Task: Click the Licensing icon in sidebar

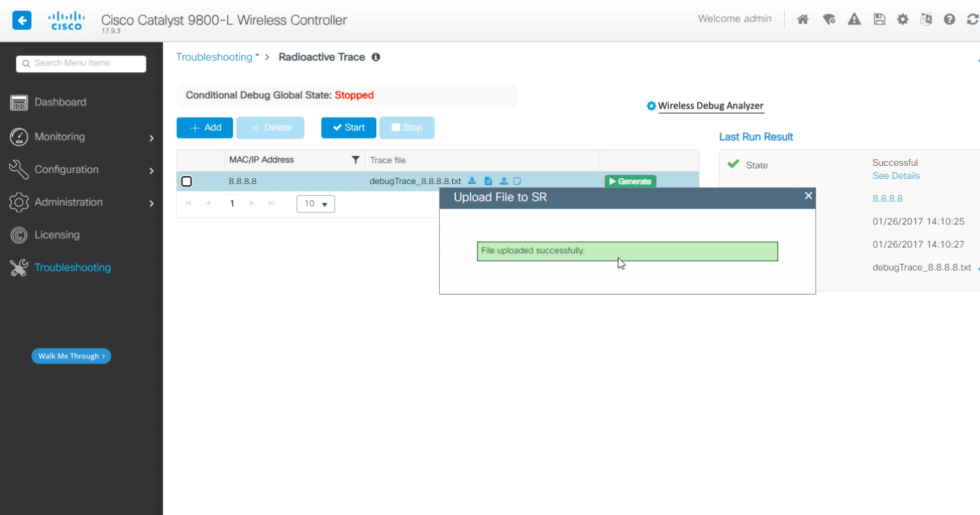Action: (x=19, y=235)
